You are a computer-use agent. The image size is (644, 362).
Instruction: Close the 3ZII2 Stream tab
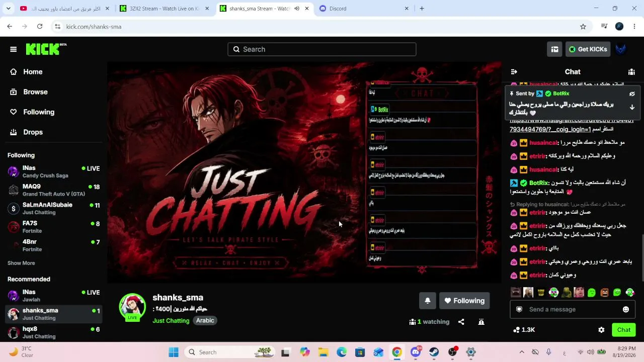click(207, 9)
